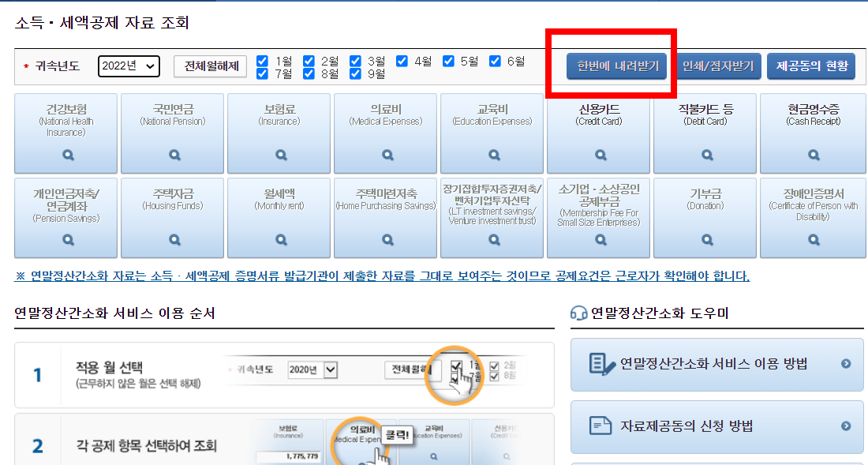Click the 소득·세액공제 자료 조회 heading
Screen dimensions: 868x465
(x=102, y=23)
